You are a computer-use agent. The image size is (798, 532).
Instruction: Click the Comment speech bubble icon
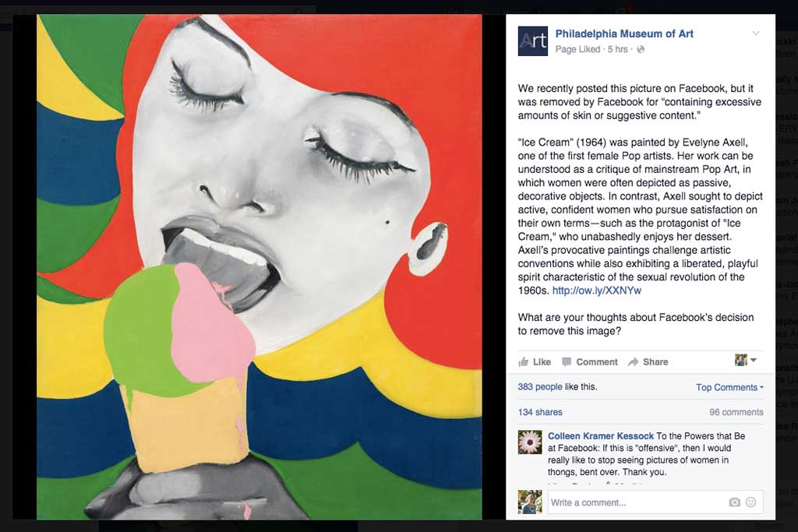click(567, 361)
